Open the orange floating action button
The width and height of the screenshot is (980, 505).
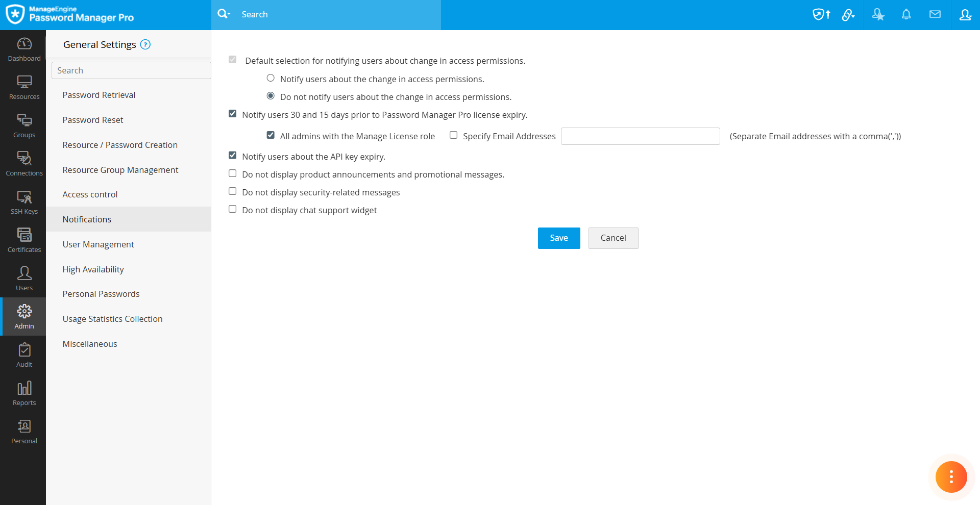coord(951,477)
